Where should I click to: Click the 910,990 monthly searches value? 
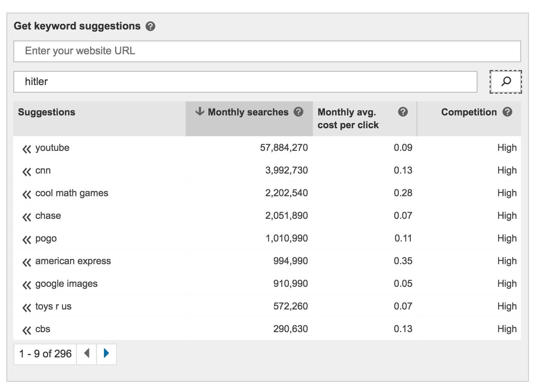point(291,284)
